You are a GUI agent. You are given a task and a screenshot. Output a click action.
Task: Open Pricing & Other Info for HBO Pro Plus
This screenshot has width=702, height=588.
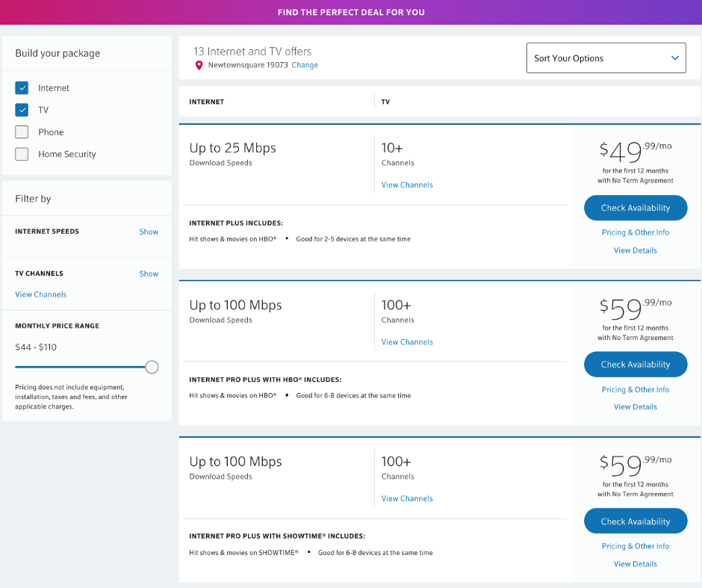[636, 389]
